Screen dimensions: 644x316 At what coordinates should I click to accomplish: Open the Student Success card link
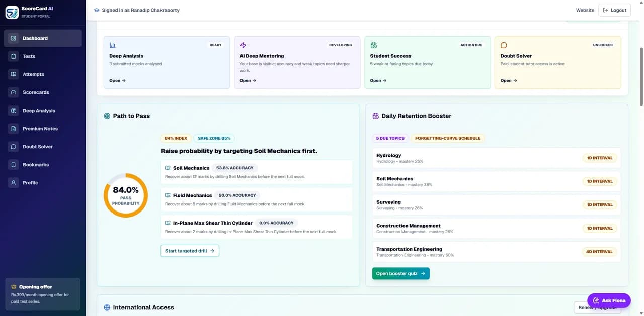(378, 80)
